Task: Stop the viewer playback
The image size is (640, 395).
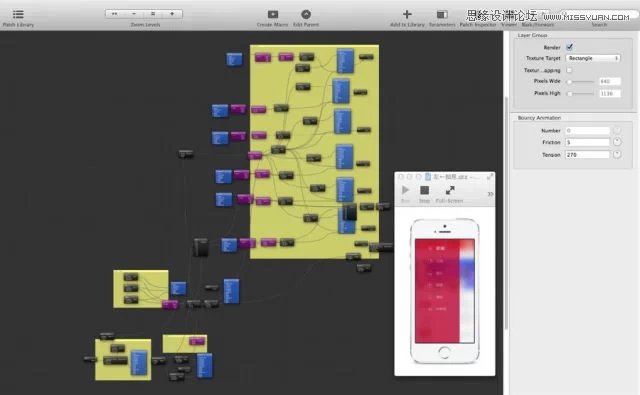Action: pyautogui.click(x=424, y=190)
